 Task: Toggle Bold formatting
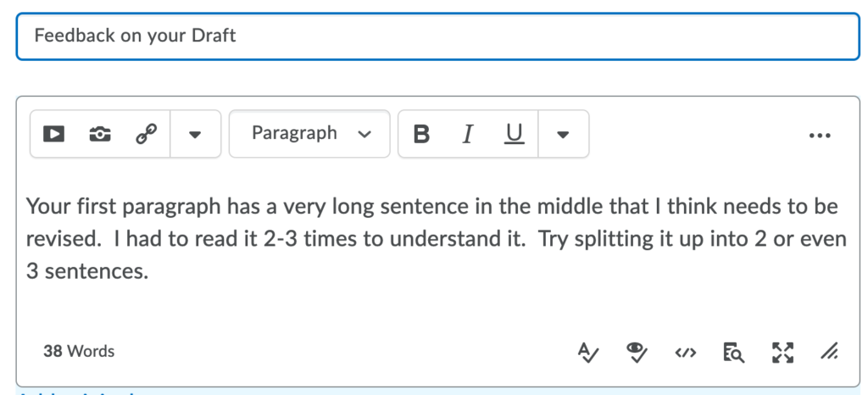coord(421,134)
